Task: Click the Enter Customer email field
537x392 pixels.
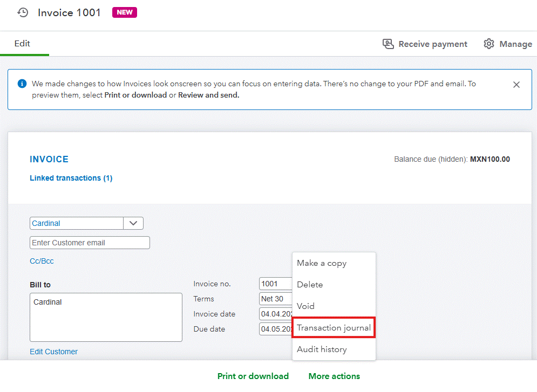Action: (90, 243)
